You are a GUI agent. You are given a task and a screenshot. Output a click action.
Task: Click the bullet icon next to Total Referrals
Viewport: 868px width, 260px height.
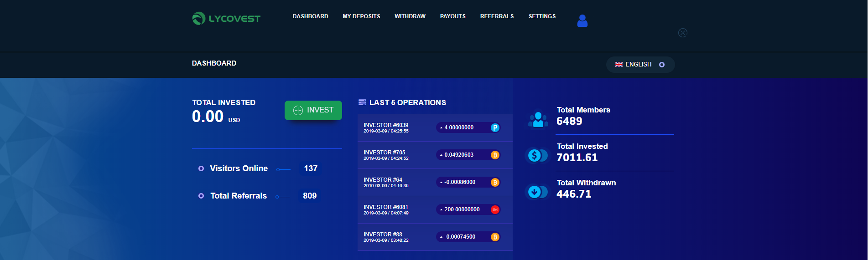[x=201, y=196]
